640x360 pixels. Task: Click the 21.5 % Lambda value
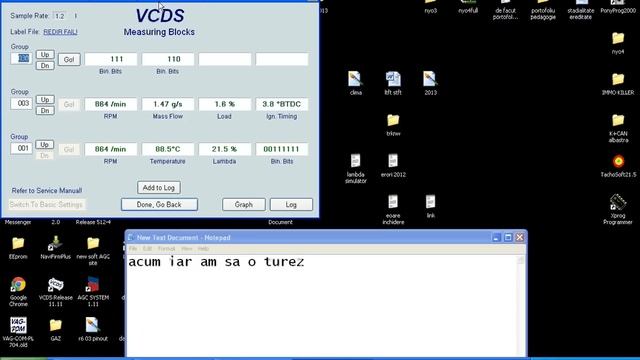pos(224,149)
